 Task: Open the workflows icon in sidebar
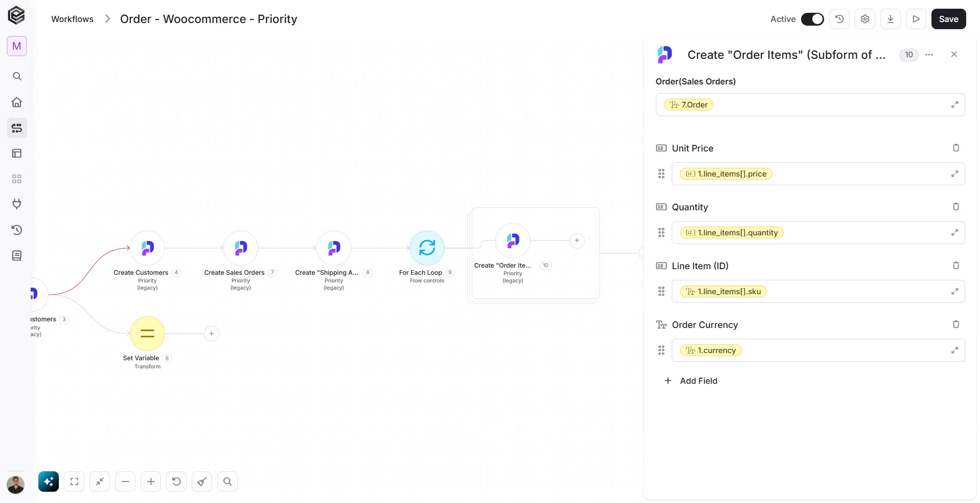coord(17,127)
